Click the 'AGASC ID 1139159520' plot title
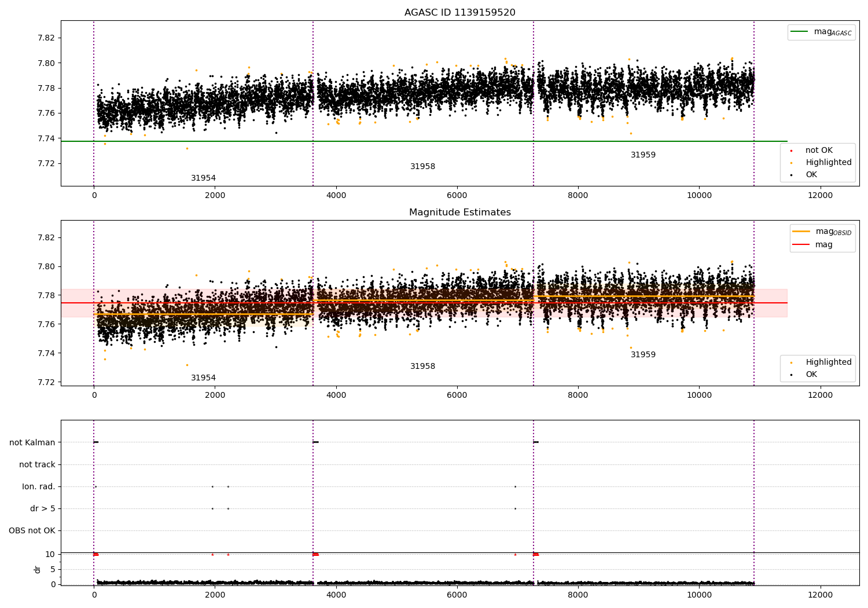This screenshot has height=608, width=868. (x=459, y=13)
